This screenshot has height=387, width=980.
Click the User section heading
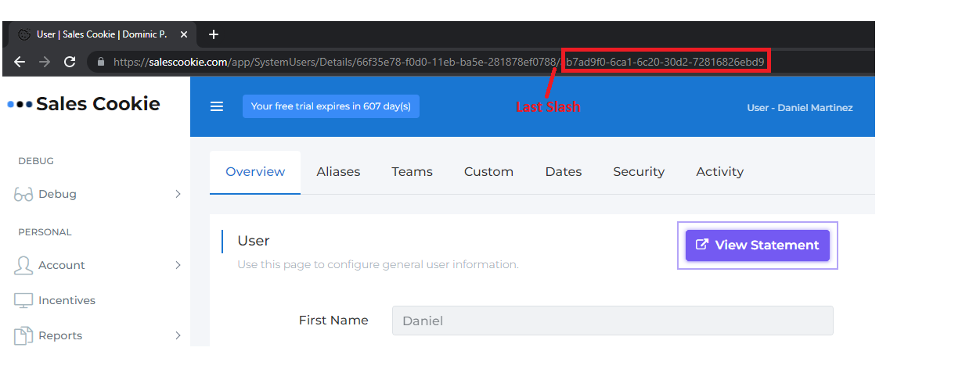click(254, 241)
